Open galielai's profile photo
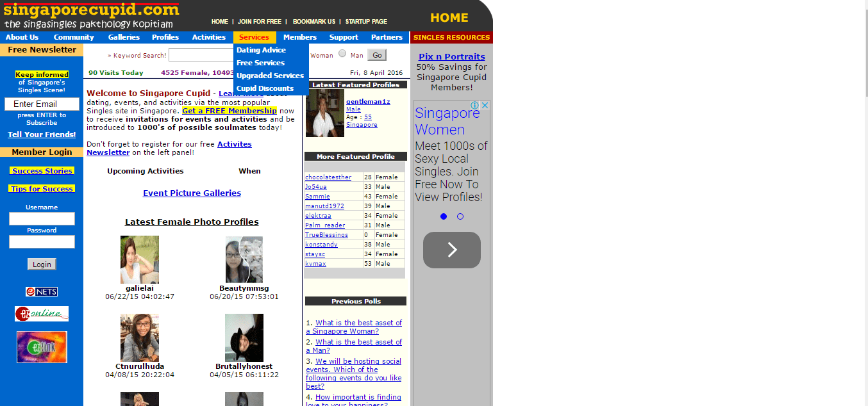 (x=140, y=259)
